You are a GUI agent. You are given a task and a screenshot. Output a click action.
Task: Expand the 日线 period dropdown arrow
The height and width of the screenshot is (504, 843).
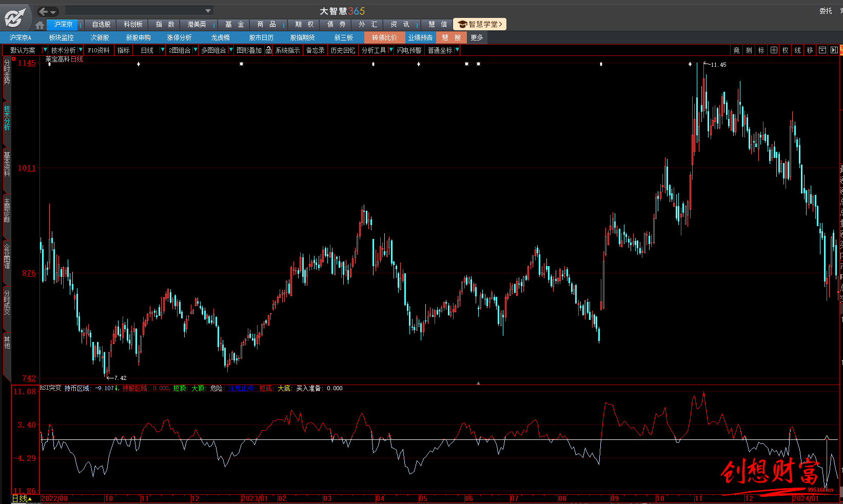pyautogui.click(x=163, y=50)
